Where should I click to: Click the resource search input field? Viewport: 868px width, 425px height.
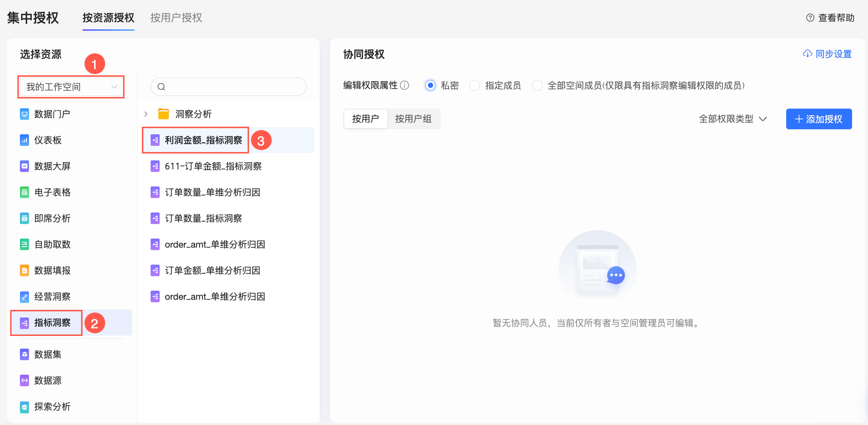click(232, 87)
